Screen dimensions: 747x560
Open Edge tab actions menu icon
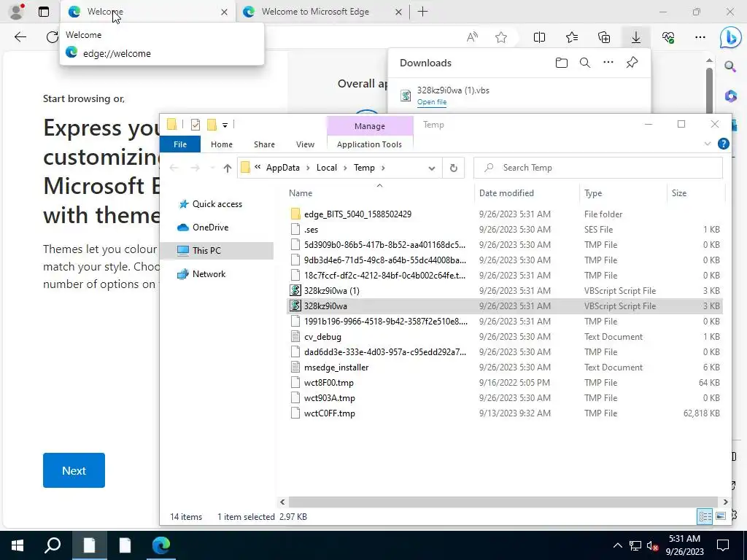pos(43,12)
